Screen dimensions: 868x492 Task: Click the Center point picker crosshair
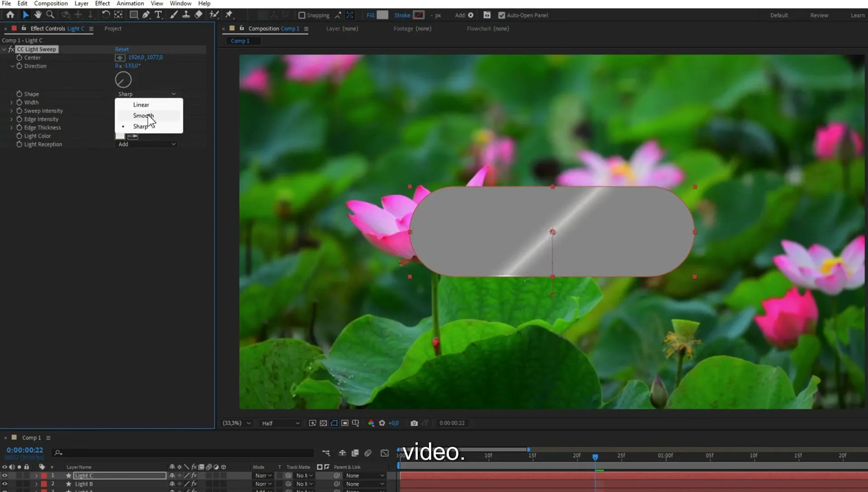[120, 57]
